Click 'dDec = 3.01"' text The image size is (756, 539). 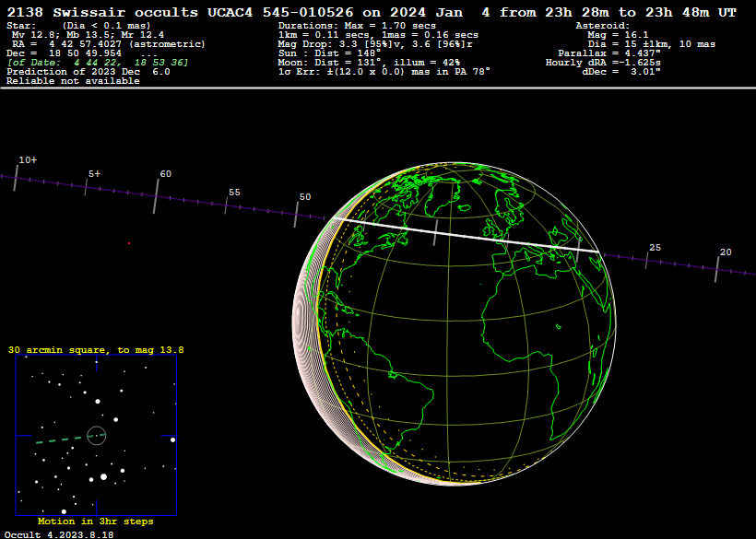click(621, 72)
